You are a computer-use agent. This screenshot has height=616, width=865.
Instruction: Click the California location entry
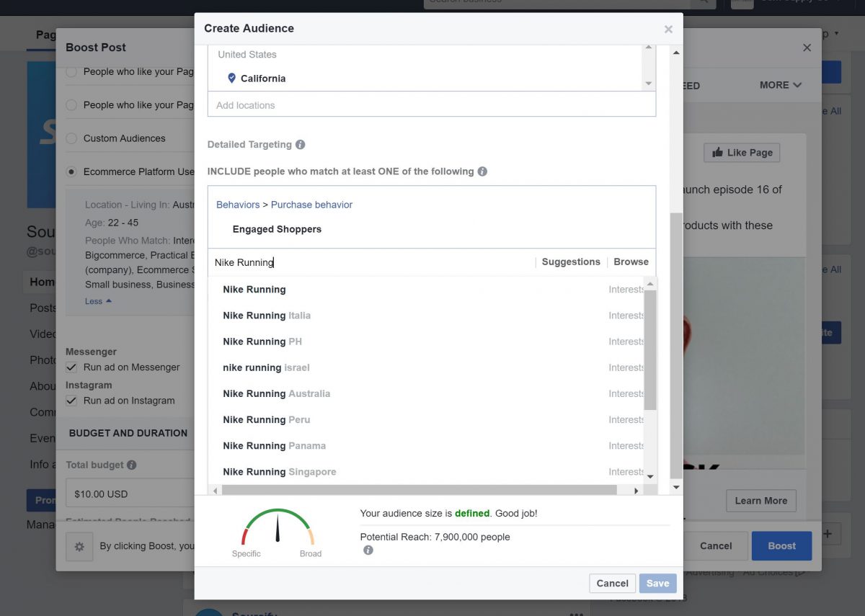pyautogui.click(x=263, y=79)
